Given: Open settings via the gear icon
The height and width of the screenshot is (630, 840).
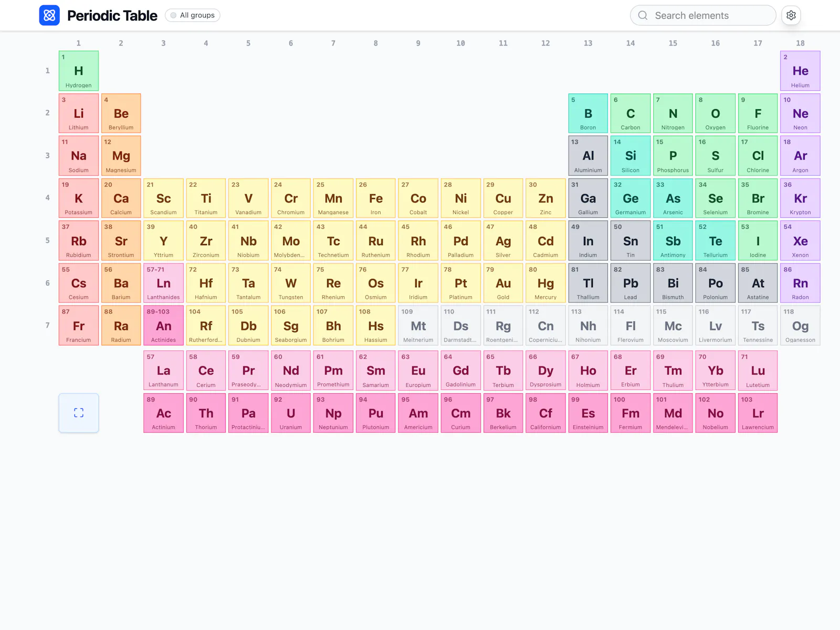Looking at the screenshot, I should tap(791, 15).
